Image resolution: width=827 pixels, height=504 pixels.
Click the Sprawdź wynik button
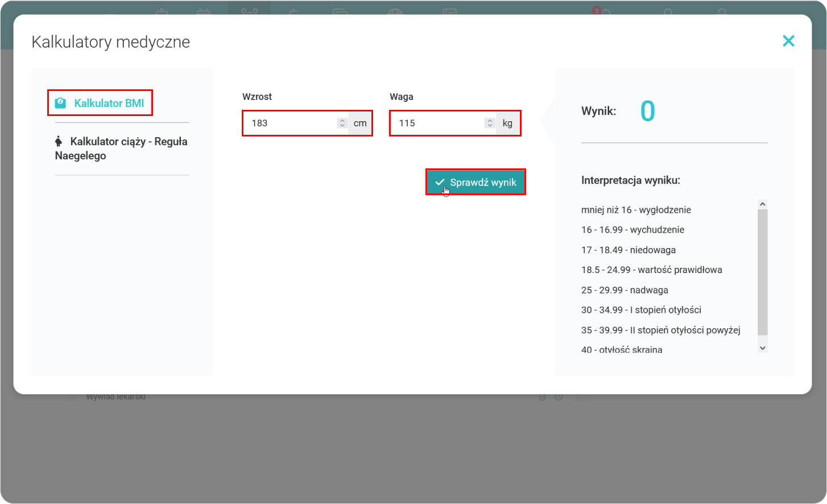click(x=475, y=182)
